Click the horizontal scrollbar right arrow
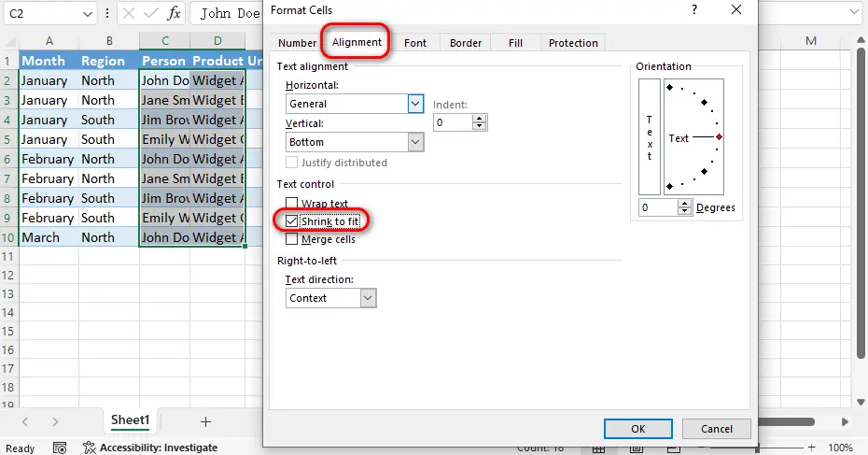Image resolution: width=868 pixels, height=455 pixels. coord(845,421)
